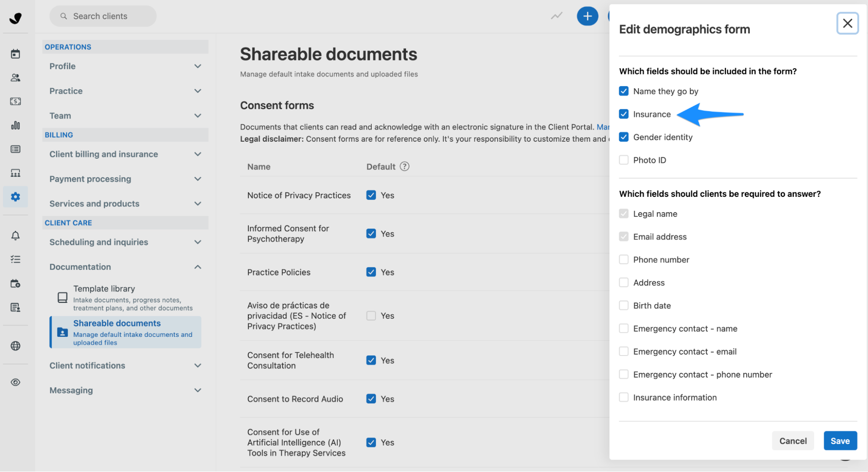Viewport: 868px width, 472px height.
Task: Click the Save button
Action: coord(840,441)
